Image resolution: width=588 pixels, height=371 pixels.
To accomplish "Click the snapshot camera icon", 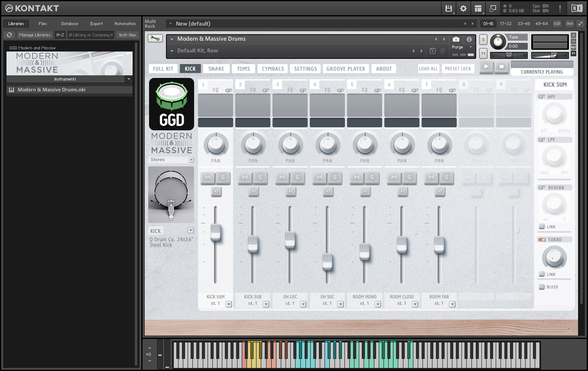I will [456, 39].
